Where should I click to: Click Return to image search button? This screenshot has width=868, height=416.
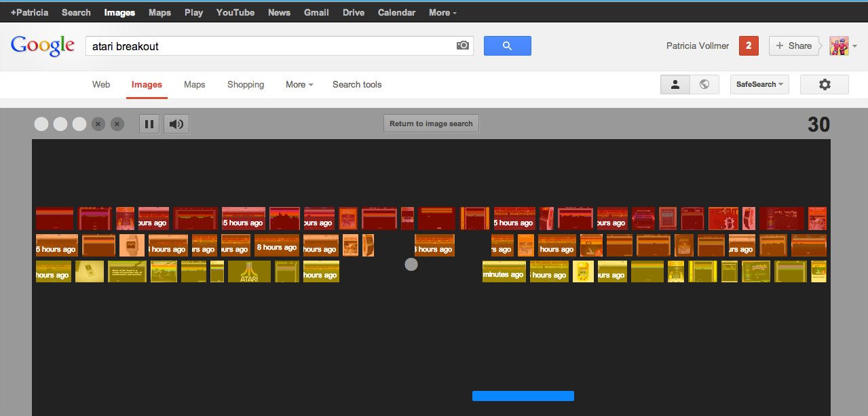coord(431,124)
